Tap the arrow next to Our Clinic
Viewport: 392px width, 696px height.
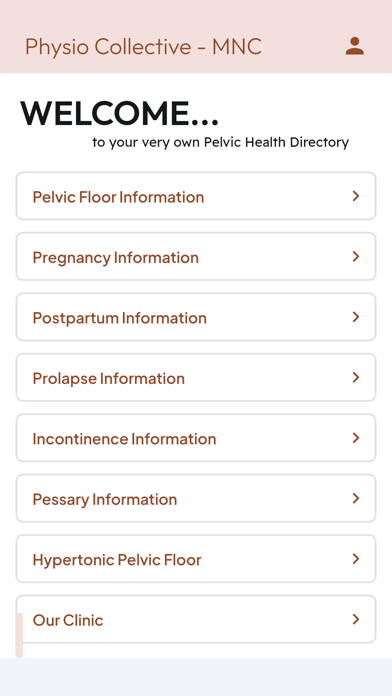[356, 619]
